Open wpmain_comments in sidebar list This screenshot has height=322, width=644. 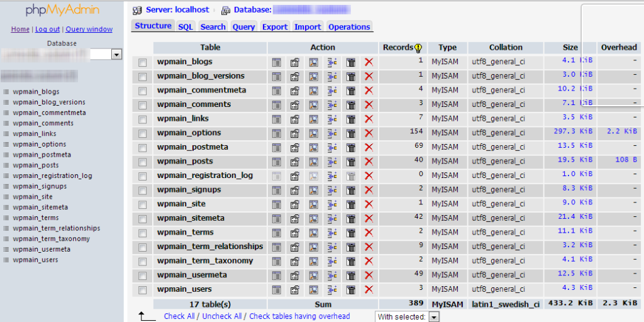(43, 123)
